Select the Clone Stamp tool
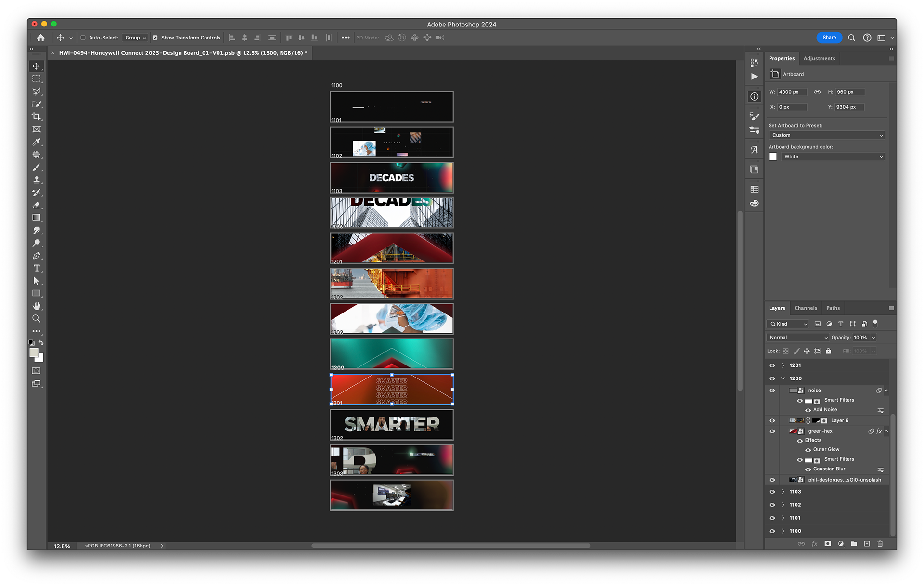 click(x=37, y=180)
